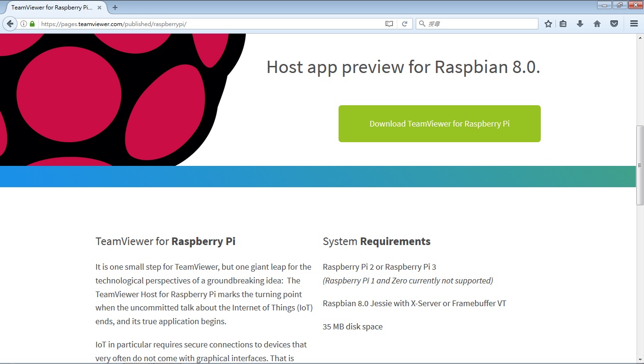The image size is (644, 364).
Task: Toggle Reader View icon in address bar
Action: 389,24
